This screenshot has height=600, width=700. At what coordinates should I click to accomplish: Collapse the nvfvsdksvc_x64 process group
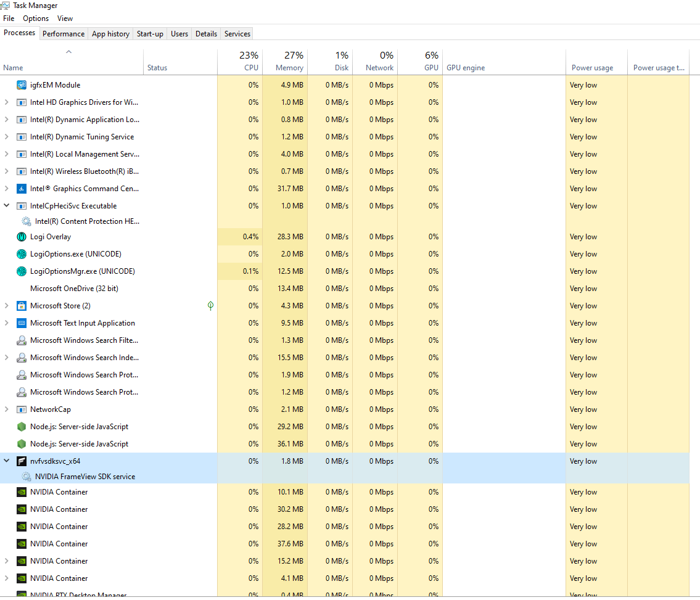(x=7, y=461)
